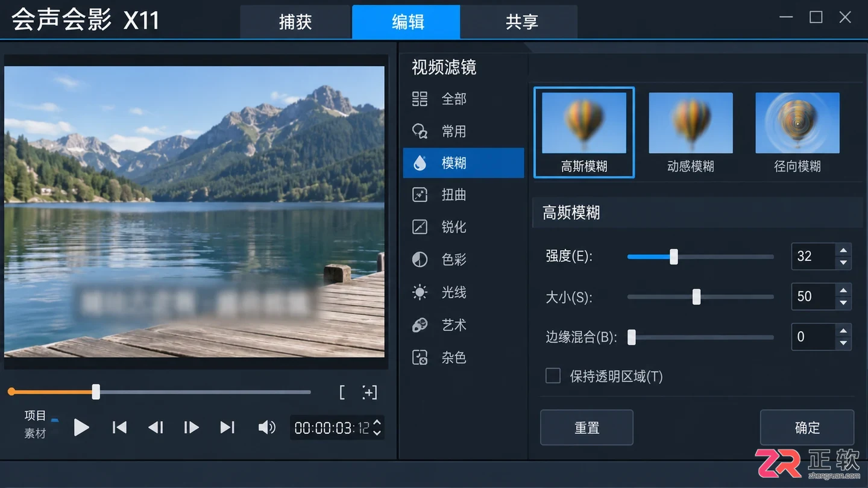The width and height of the screenshot is (868, 488).
Task: Switch to the 编辑 tab
Action: (x=406, y=22)
